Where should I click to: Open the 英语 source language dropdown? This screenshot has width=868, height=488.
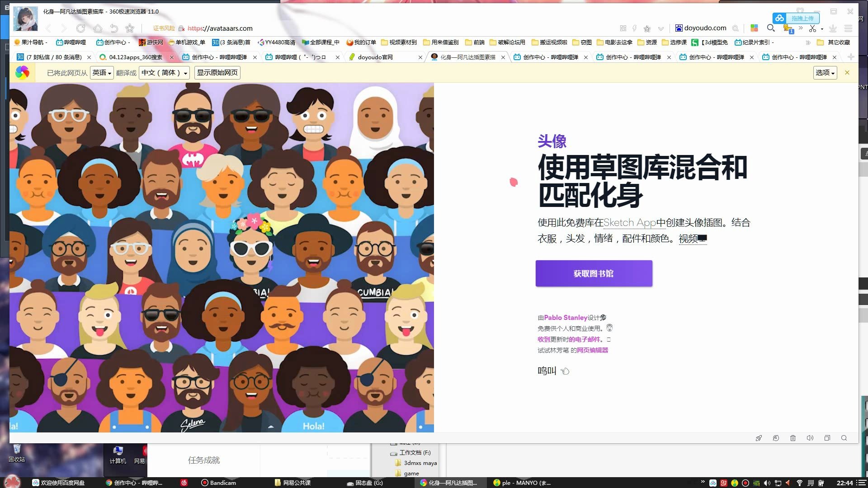click(x=102, y=73)
